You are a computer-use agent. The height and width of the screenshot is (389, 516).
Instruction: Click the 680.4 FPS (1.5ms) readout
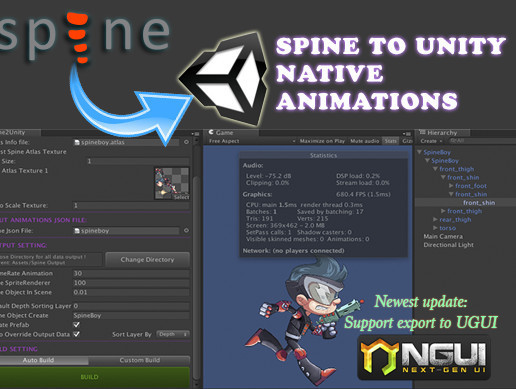[363, 194]
